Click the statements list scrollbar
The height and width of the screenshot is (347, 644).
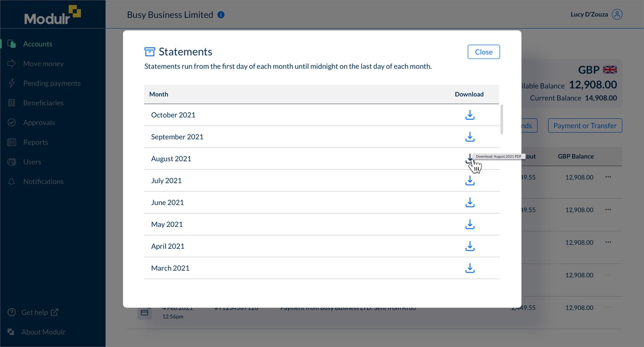coord(502,119)
